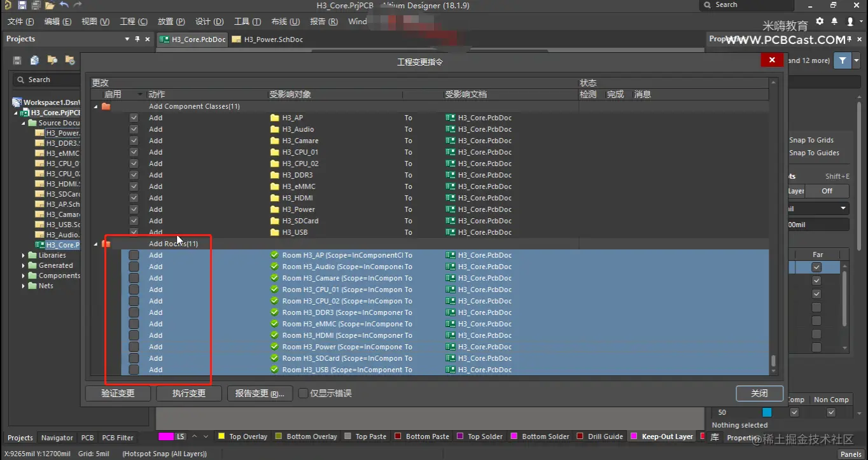
Task: Click the compile documents icon in Projects panel
Action: 34,60
